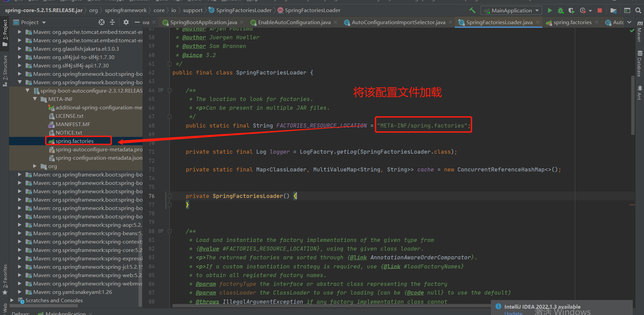The image size is (644, 315).
Task: Click fold end marker at line 61
Action: click(169, 64)
